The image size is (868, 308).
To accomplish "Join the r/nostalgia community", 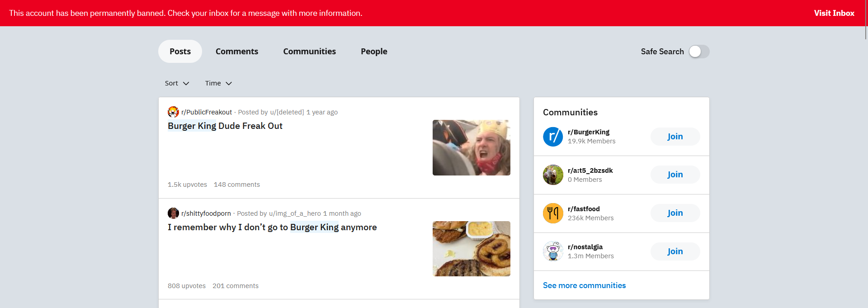I will coord(675,251).
